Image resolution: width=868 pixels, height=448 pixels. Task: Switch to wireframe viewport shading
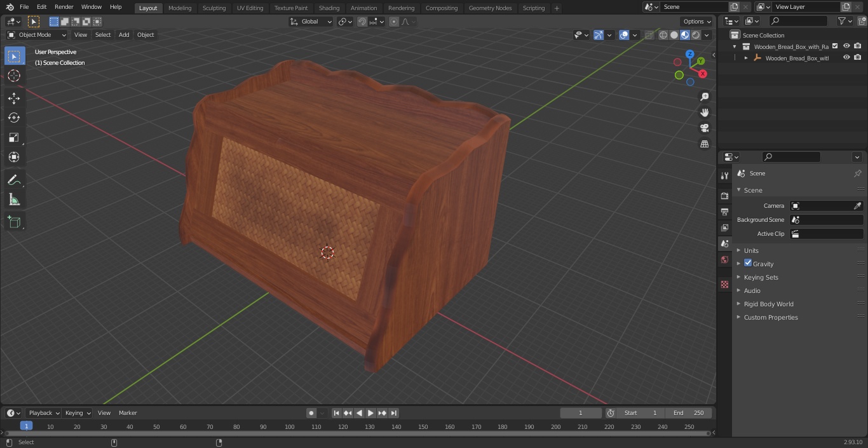[663, 35]
